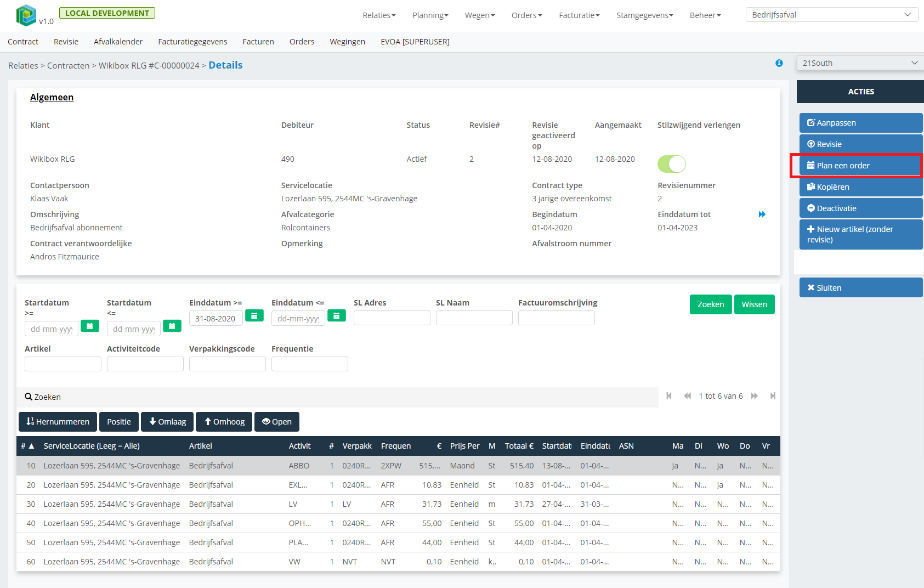Open calendar picker for Einddatum >=
924x588 pixels.
point(254,315)
